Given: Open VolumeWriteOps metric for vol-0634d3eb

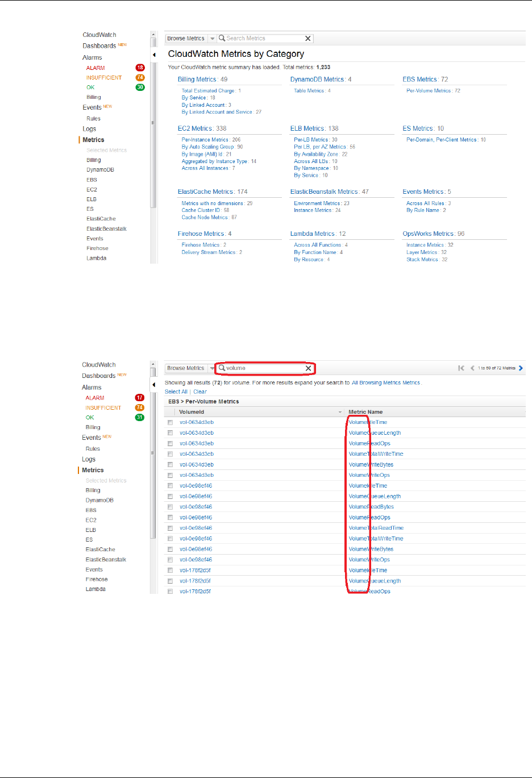Looking at the screenshot, I should pyautogui.click(x=369, y=476).
